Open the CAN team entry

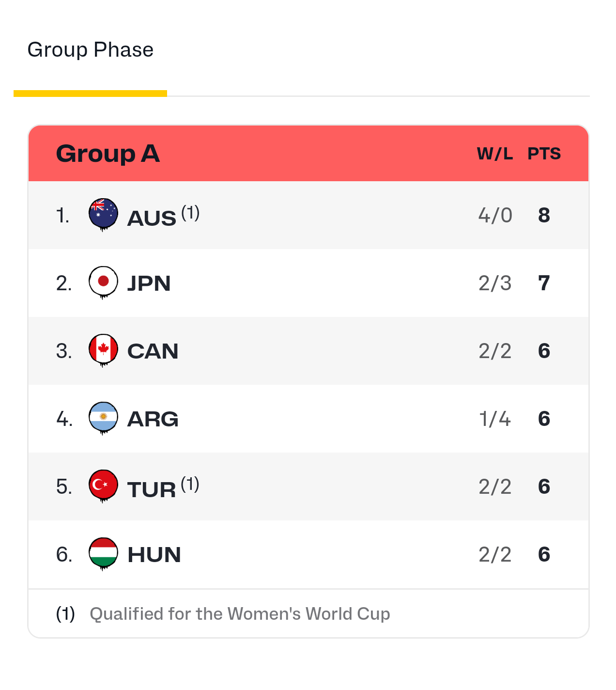pyautogui.click(x=153, y=351)
